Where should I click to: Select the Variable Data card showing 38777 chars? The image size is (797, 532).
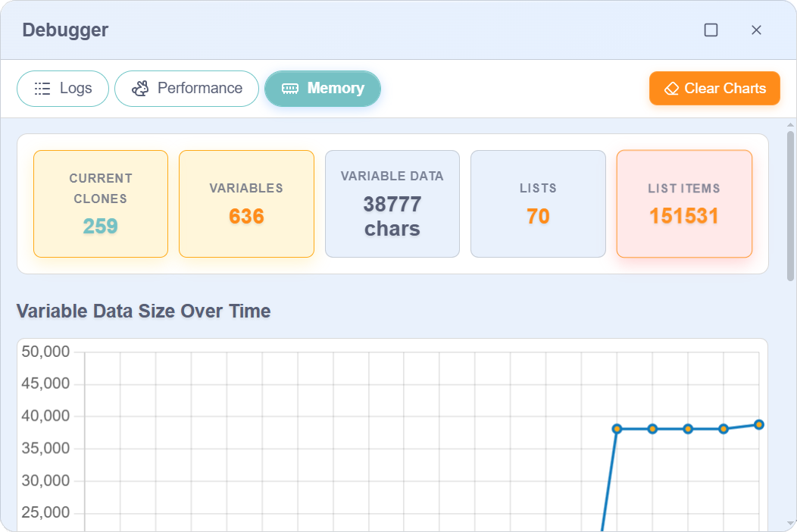click(392, 203)
